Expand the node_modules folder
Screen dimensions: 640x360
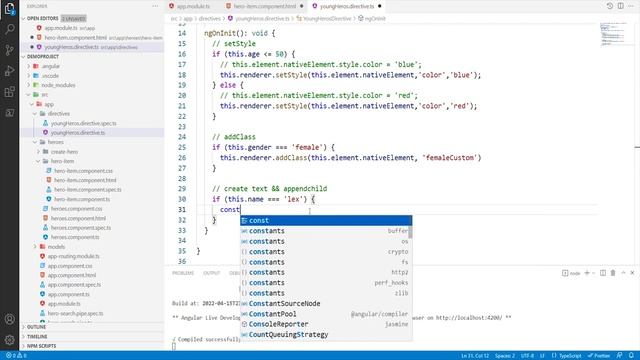tap(58, 85)
